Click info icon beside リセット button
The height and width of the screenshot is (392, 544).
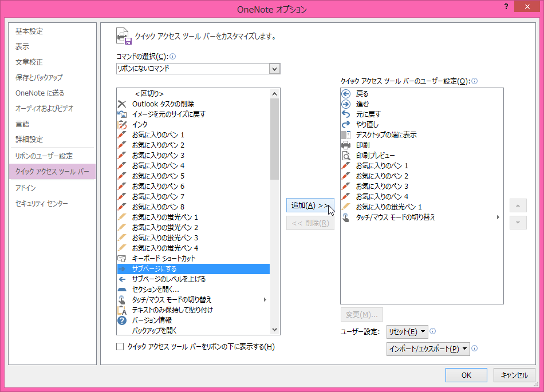[x=433, y=331]
